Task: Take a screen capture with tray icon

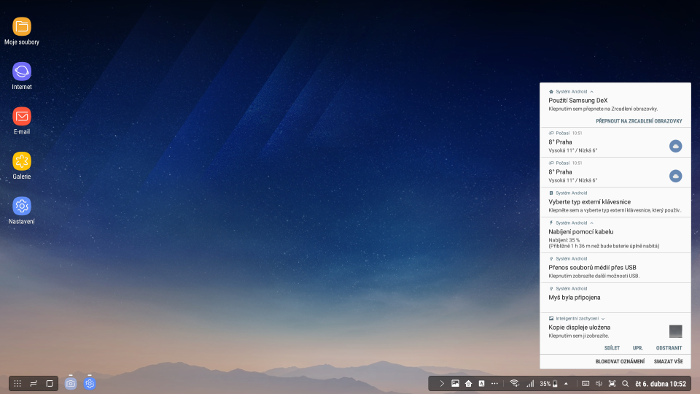Action: point(612,383)
